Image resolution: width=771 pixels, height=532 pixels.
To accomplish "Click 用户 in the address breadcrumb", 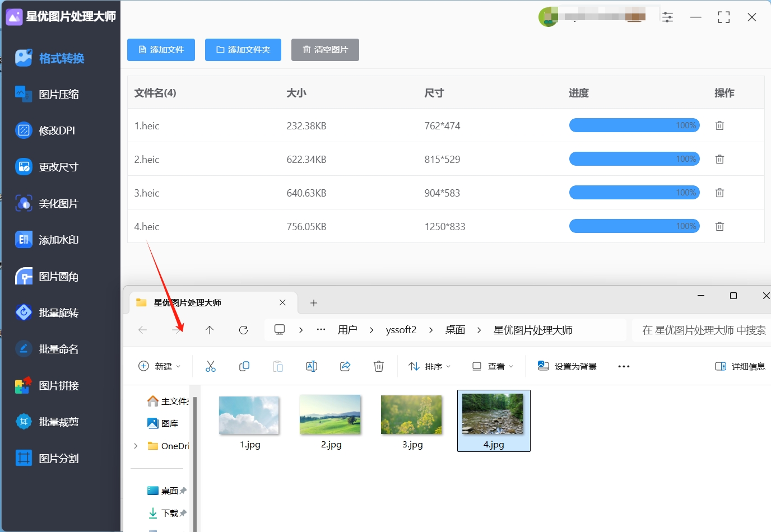I will click(347, 330).
